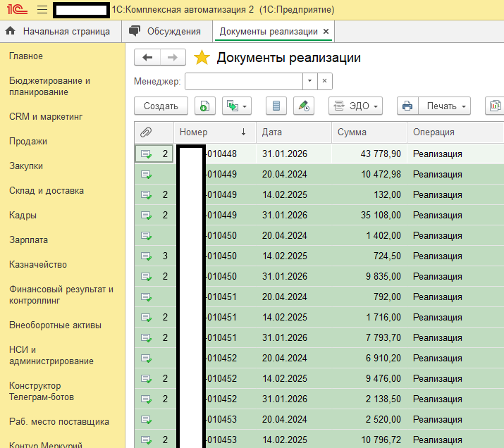Clear the Менеджер filter field
504x448 pixels.
tap(325, 81)
